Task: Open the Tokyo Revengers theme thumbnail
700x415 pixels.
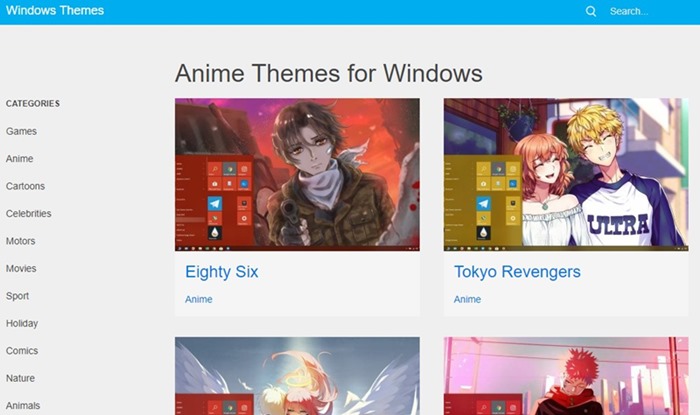Action: pyautogui.click(x=566, y=174)
